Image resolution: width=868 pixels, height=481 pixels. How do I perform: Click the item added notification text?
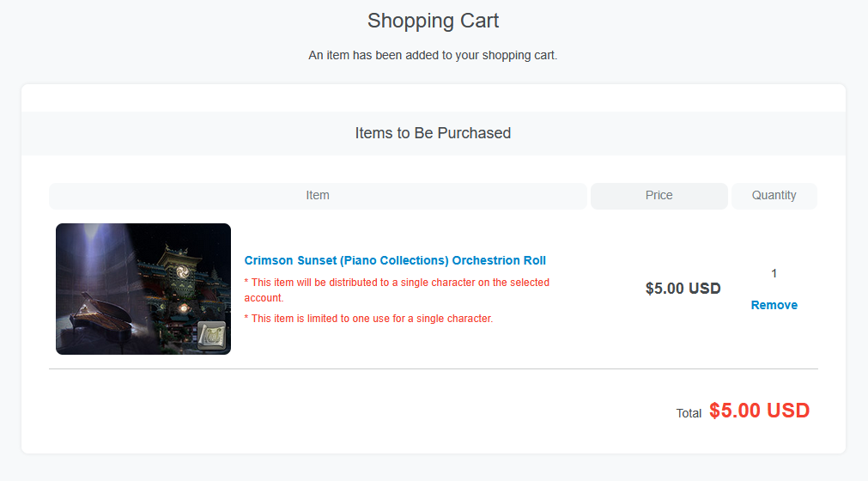(433, 55)
